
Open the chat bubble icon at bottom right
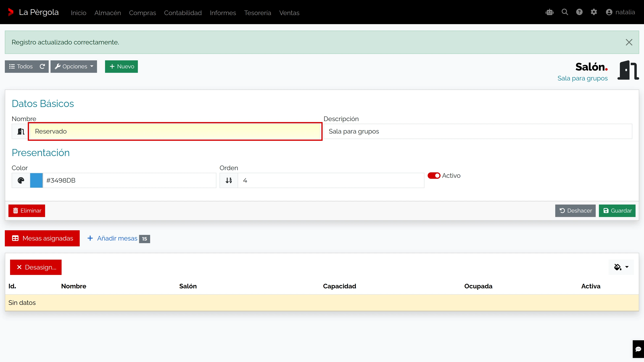(638, 349)
